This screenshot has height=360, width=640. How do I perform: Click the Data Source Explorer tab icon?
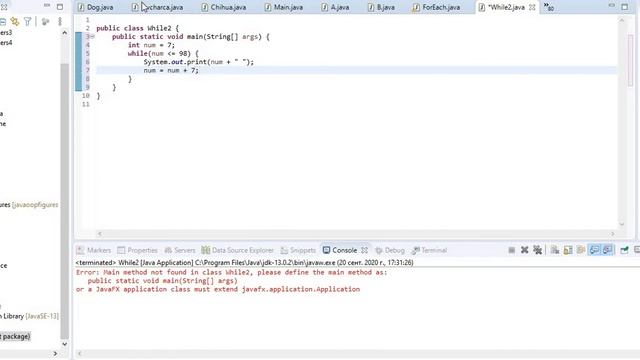pos(205,250)
